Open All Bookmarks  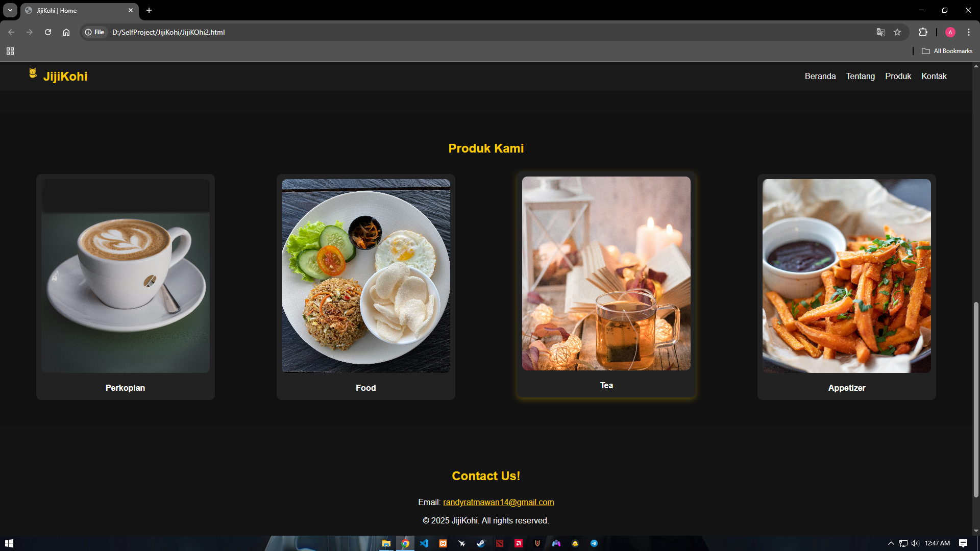pyautogui.click(x=947, y=51)
